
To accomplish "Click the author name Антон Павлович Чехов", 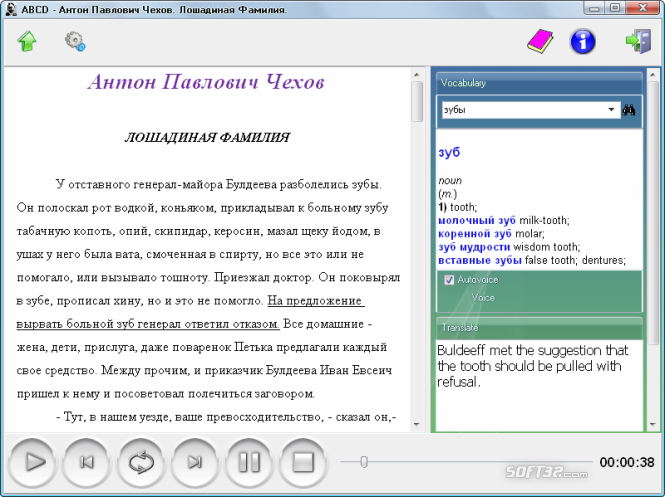I will [x=207, y=82].
